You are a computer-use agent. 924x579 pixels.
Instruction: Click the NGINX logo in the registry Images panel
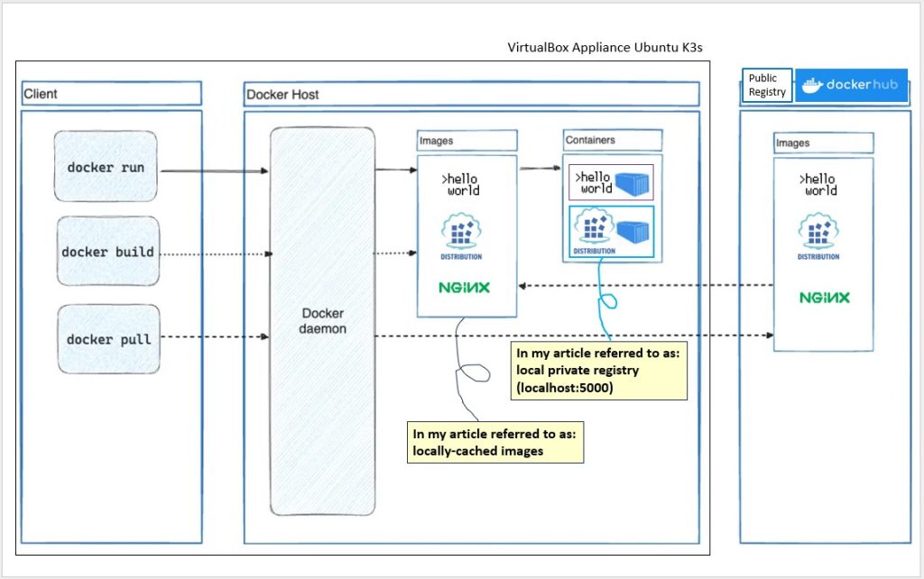(822, 297)
